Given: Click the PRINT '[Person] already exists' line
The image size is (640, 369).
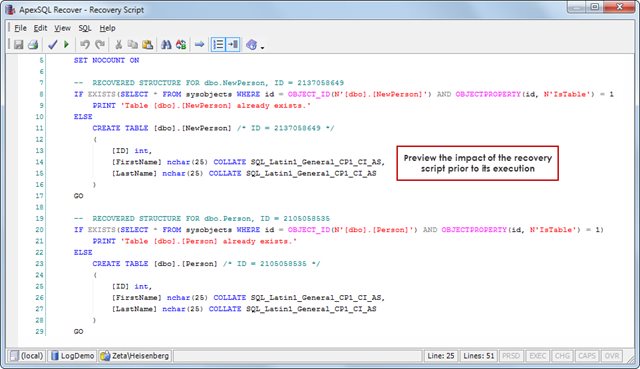Looking at the screenshot, I should [194, 241].
